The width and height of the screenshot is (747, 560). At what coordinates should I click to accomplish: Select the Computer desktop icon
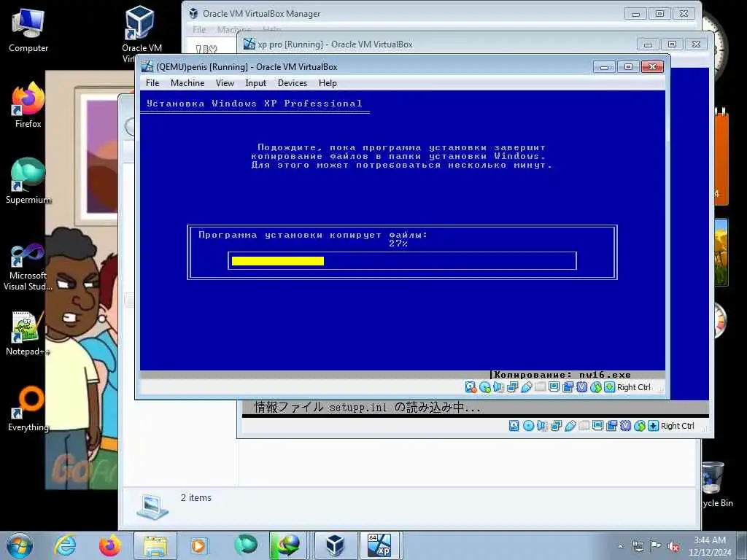point(28,31)
